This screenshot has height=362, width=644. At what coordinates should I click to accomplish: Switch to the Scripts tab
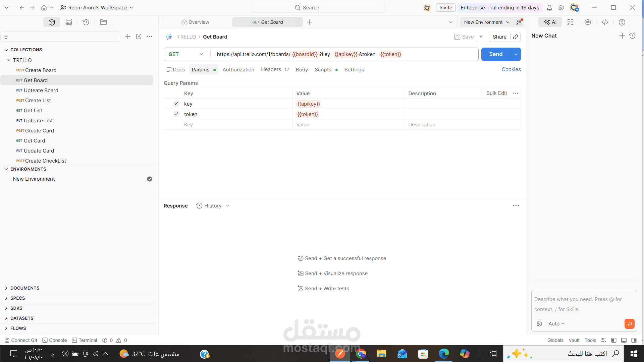pyautogui.click(x=326, y=70)
